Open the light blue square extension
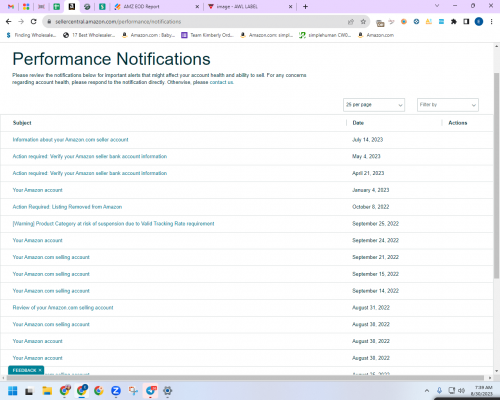The width and height of the screenshot is (500, 400). coord(441,22)
